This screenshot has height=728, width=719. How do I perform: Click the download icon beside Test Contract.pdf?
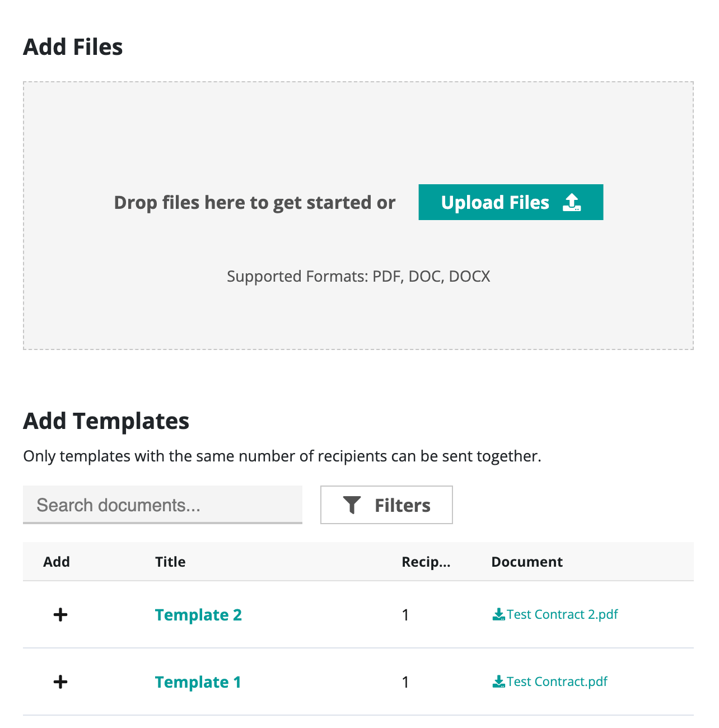point(498,681)
